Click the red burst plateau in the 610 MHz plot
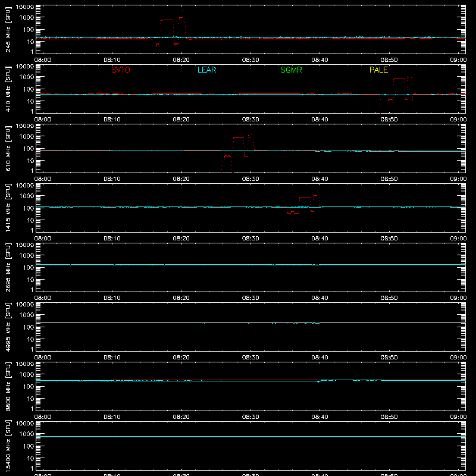 tap(239, 138)
